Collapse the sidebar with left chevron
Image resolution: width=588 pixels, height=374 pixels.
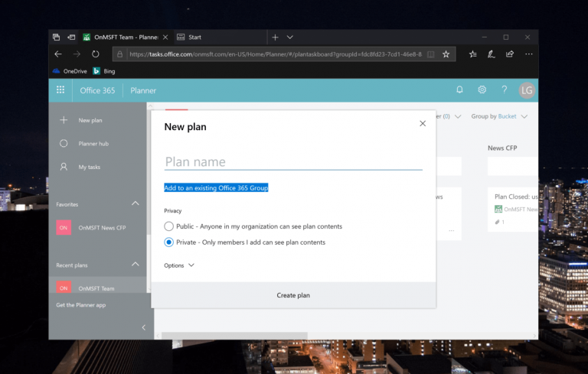(144, 327)
